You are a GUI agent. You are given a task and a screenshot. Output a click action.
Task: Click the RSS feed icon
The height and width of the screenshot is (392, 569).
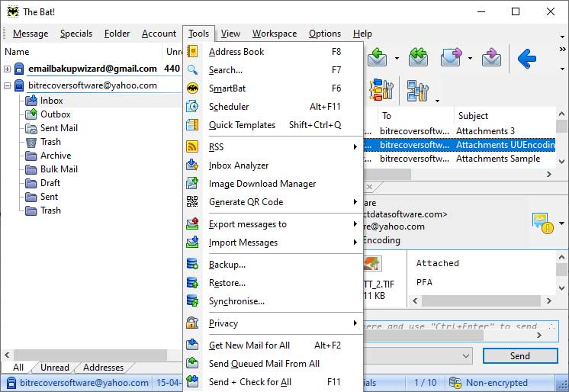tap(192, 146)
